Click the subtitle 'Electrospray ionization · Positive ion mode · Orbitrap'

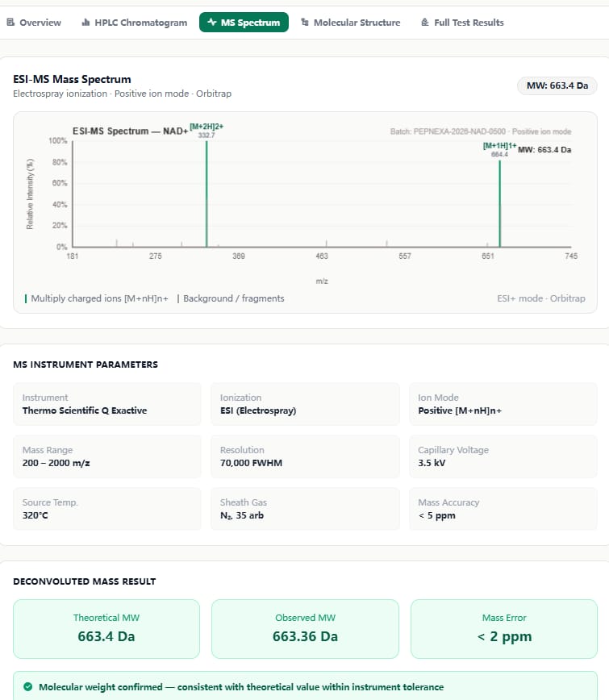pos(122,94)
